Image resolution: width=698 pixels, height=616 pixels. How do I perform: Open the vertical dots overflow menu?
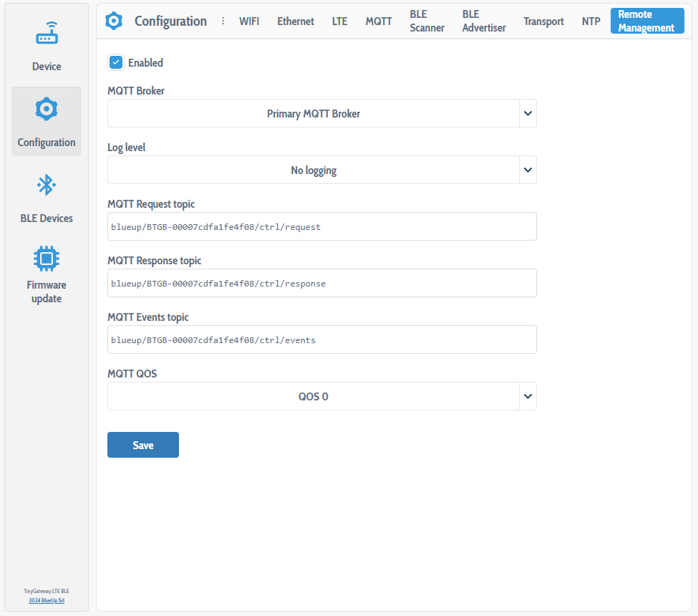click(224, 21)
